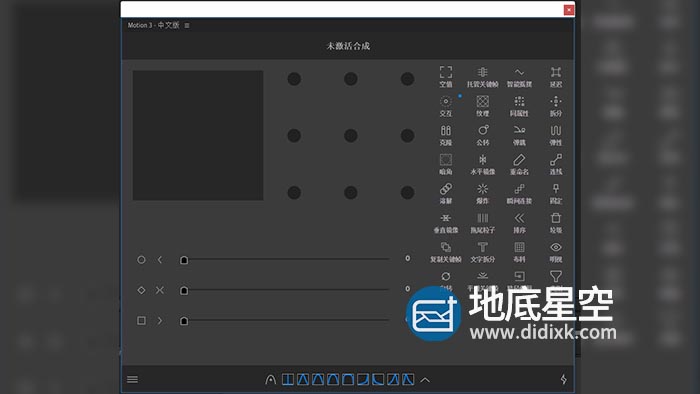The height and width of the screenshot is (394, 700).
Task: Select the 拖尾粒子 trail particles tool
Action: pos(482,223)
